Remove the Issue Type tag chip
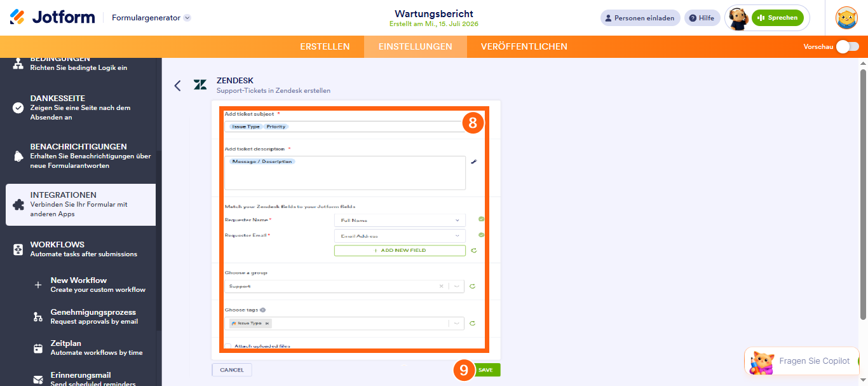Image resolution: width=868 pixels, height=386 pixels. [268, 324]
